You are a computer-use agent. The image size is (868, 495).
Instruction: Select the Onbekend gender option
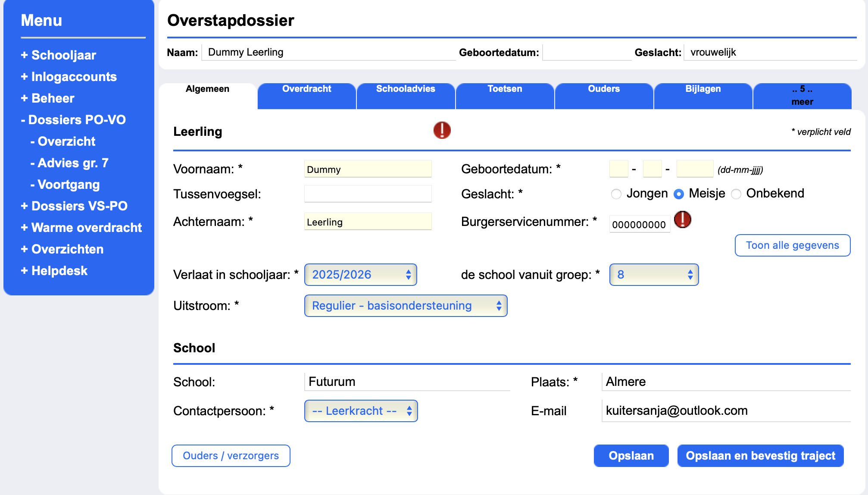click(736, 194)
